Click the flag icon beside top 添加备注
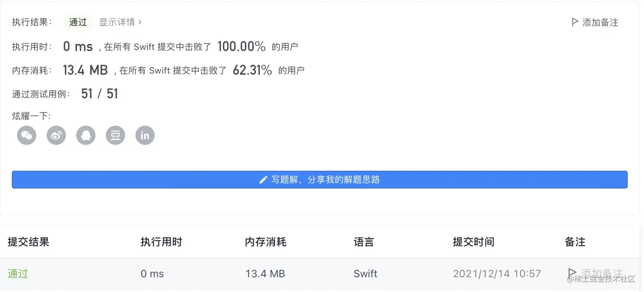 575,22
